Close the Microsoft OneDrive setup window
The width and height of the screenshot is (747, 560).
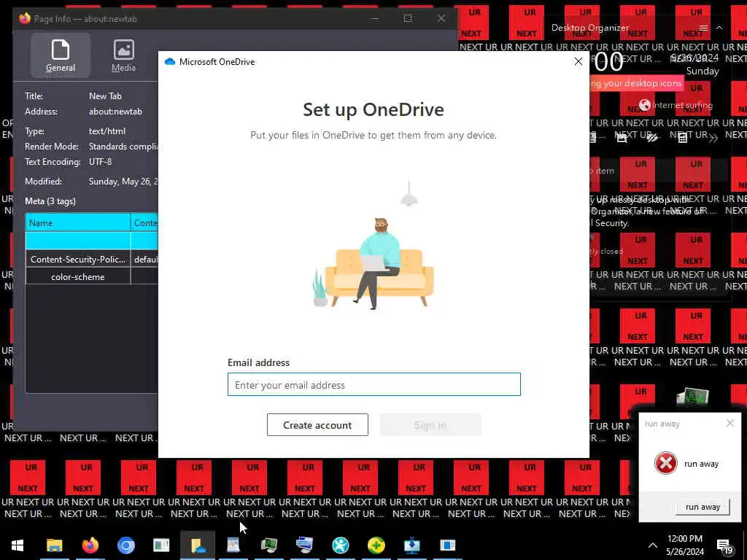tap(578, 62)
